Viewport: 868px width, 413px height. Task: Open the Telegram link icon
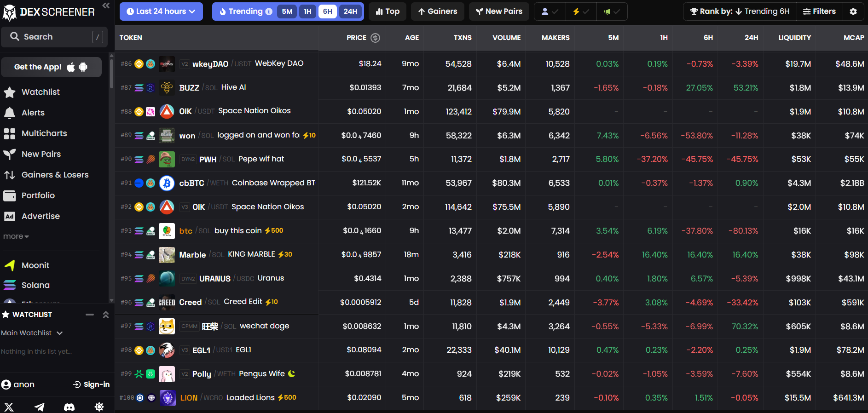click(40, 407)
